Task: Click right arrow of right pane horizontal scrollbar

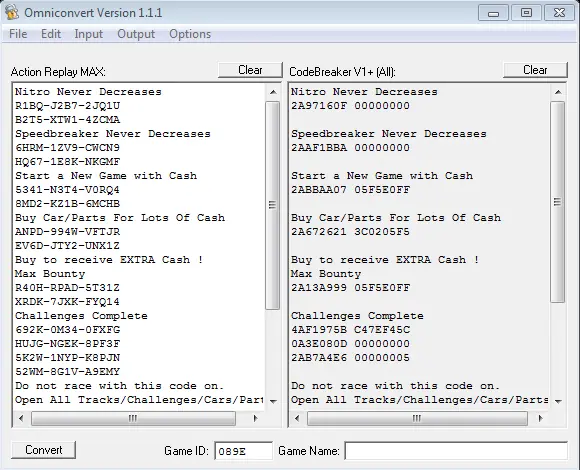Action: (540, 419)
